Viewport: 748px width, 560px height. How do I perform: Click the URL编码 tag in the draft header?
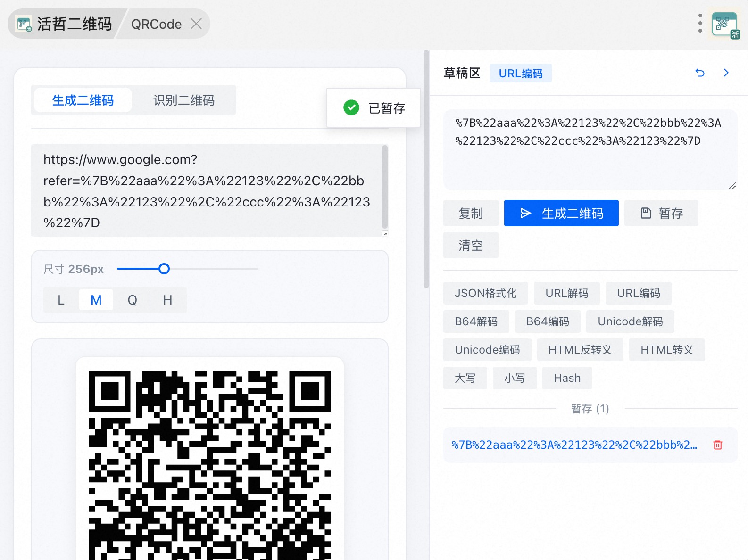pyautogui.click(x=521, y=74)
